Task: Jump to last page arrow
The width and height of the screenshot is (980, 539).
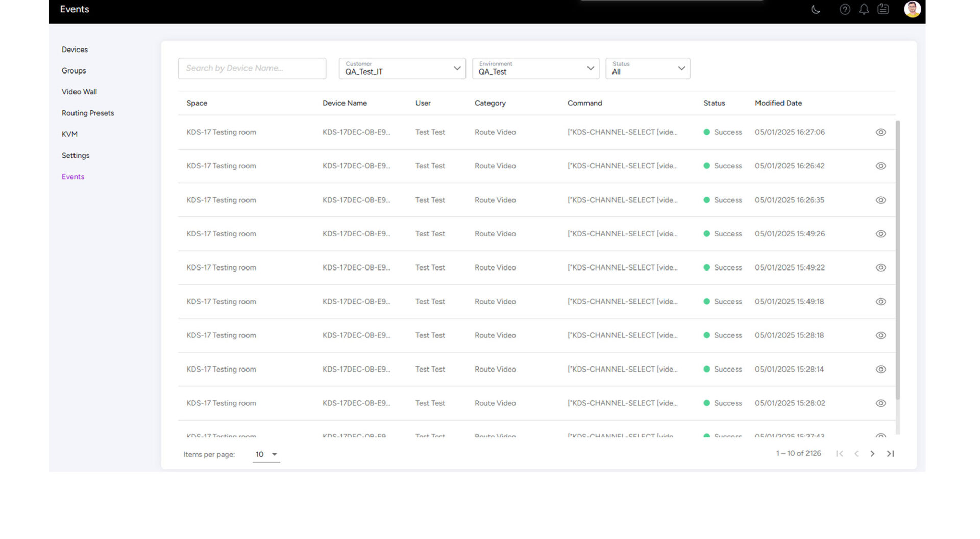Action: 890,454
